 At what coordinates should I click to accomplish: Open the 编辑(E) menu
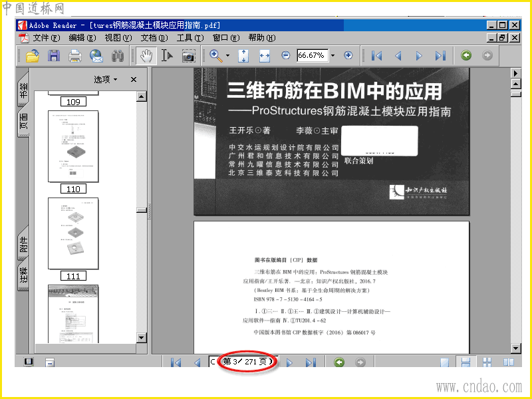point(82,38)
